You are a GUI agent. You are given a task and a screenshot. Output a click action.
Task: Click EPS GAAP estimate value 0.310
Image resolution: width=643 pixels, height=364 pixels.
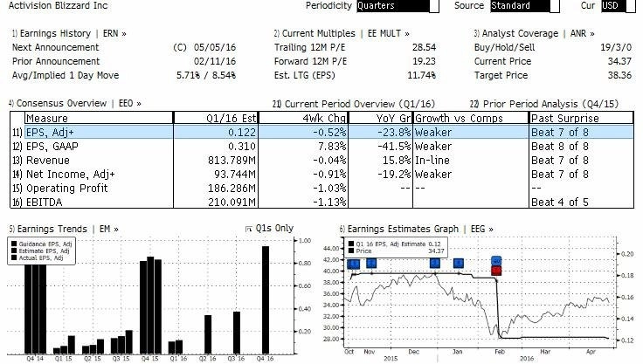(242, 147)
